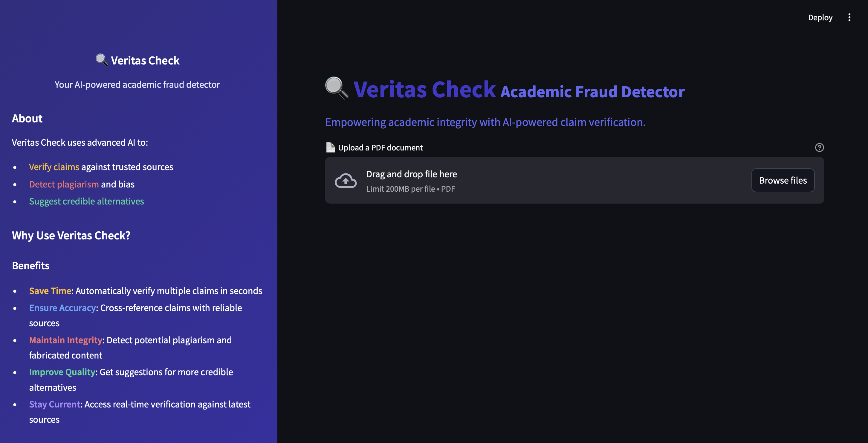Click the cloud upload icon

pos(346,181)
